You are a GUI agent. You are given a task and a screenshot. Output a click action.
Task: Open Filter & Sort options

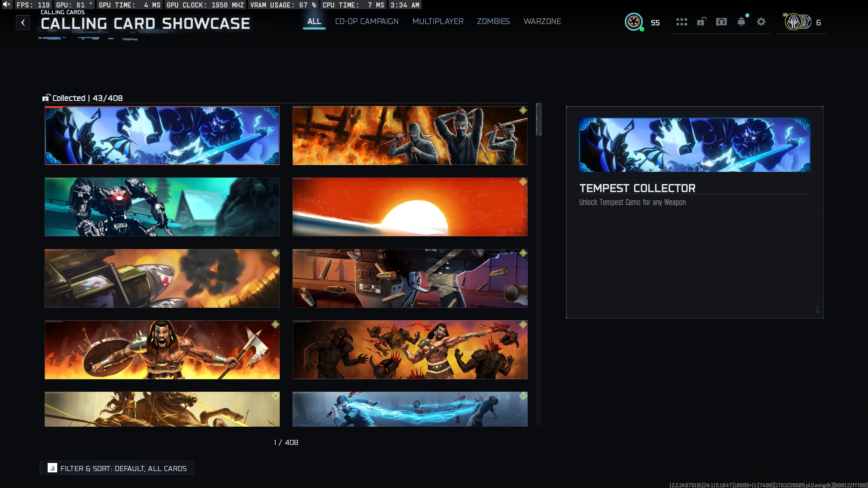[123, 468]
